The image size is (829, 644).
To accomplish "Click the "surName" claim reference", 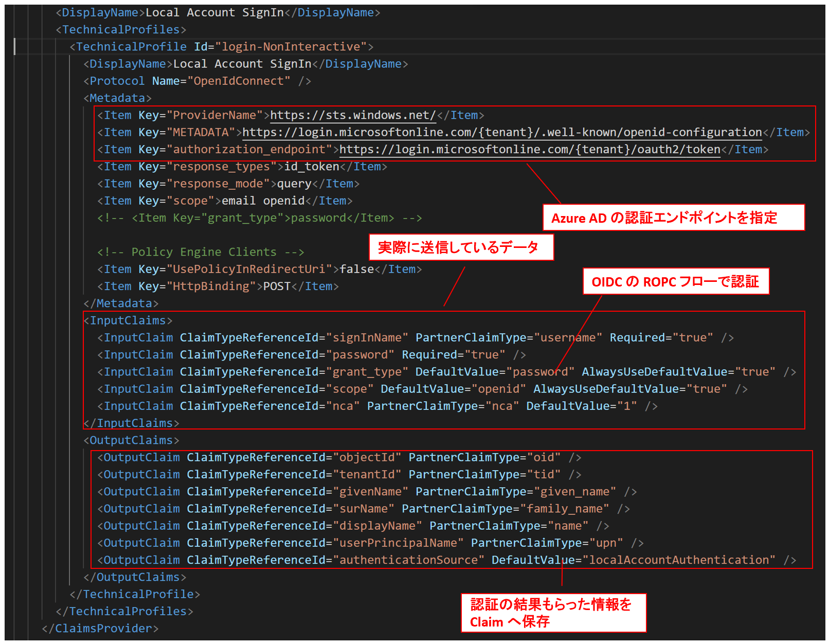I will (x=364, y=509).
